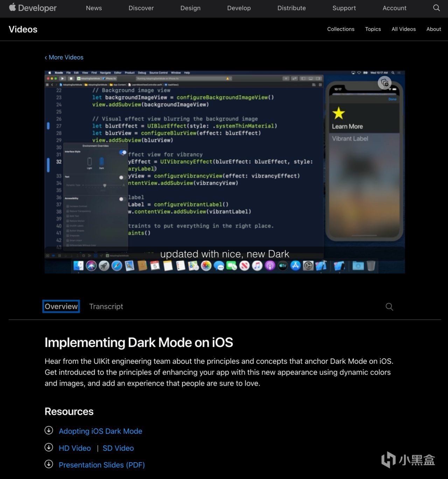Check the Bold Text accessibility checkbox

(x=68, y=216)
